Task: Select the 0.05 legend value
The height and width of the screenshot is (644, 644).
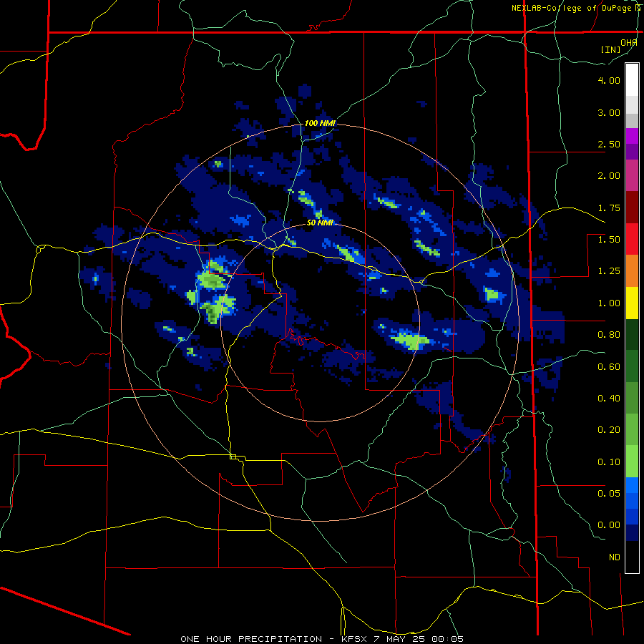Action: coord(609,493)
